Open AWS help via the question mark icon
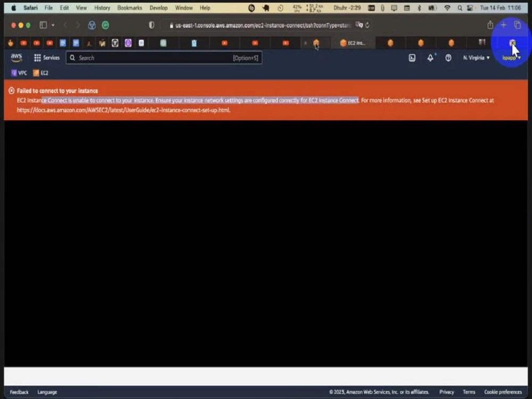Screen dimensions: 532x399 click(x=450, y=57)
